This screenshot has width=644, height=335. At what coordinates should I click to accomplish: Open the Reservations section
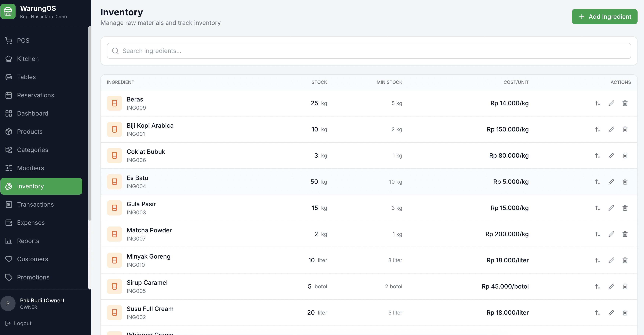click(35, 95)
